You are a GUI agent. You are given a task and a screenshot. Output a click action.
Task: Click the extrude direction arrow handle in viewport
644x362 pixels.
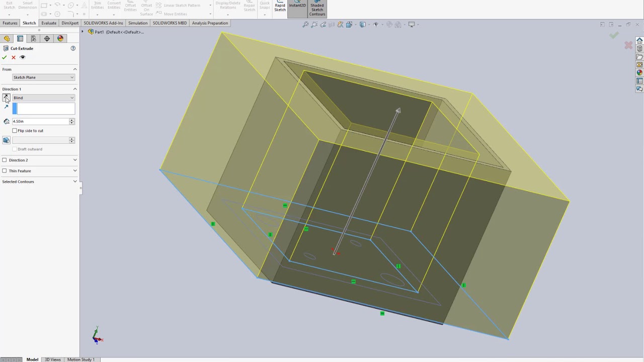pyautogui.click(x=398, y=111)
